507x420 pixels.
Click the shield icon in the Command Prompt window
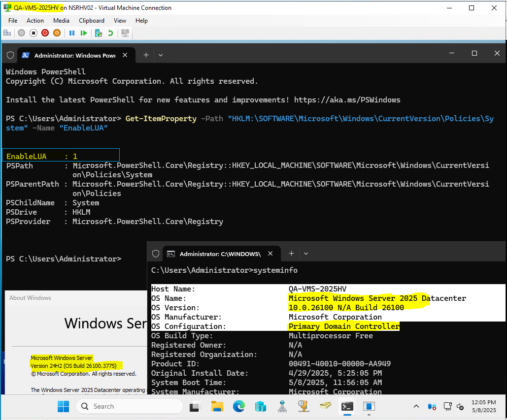coord(156,254)
